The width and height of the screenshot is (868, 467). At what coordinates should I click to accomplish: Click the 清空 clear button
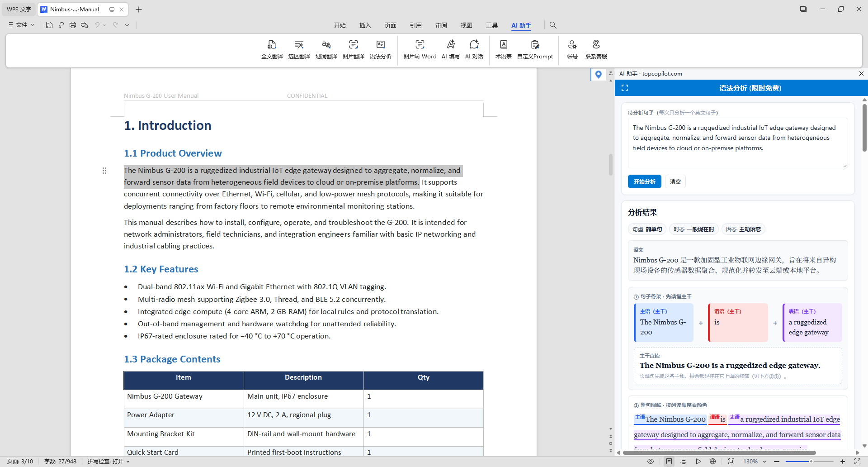675,181
